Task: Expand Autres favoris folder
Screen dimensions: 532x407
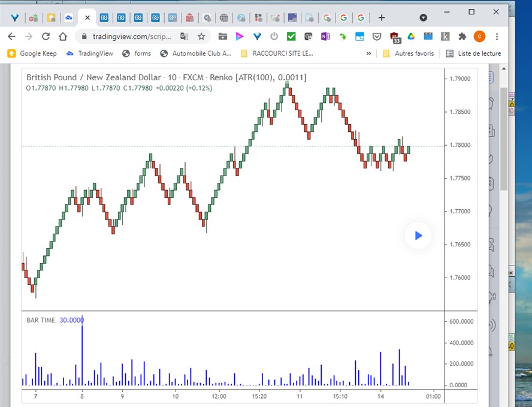Action: coord(408,53)
